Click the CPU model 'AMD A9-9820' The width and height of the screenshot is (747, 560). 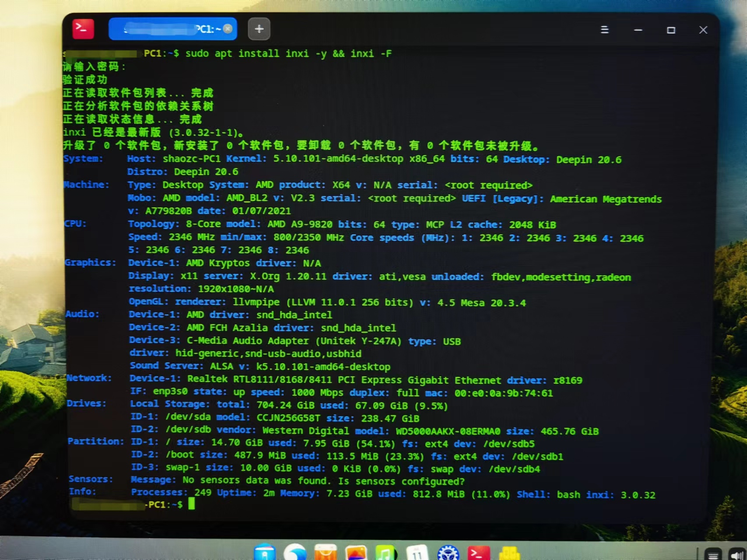coord(300,224)
